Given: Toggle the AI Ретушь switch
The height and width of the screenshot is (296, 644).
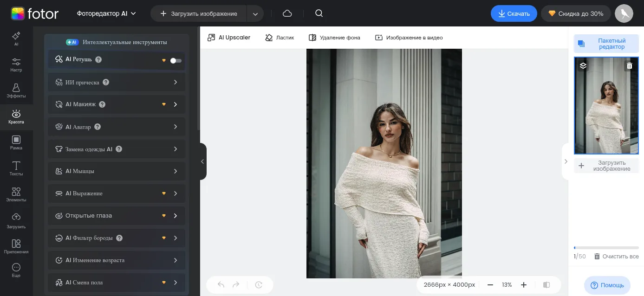Looking at the screenshot, I should 176,60.
